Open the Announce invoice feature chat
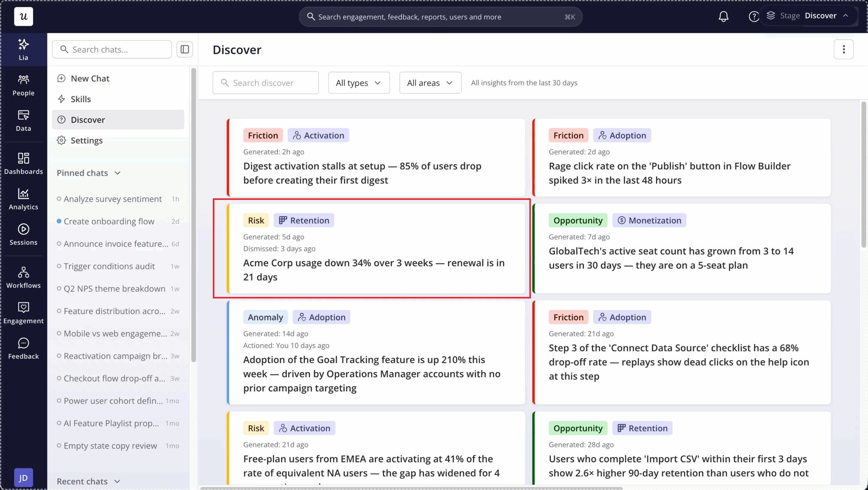Screen dimensions: 868x490 [118, 244]
